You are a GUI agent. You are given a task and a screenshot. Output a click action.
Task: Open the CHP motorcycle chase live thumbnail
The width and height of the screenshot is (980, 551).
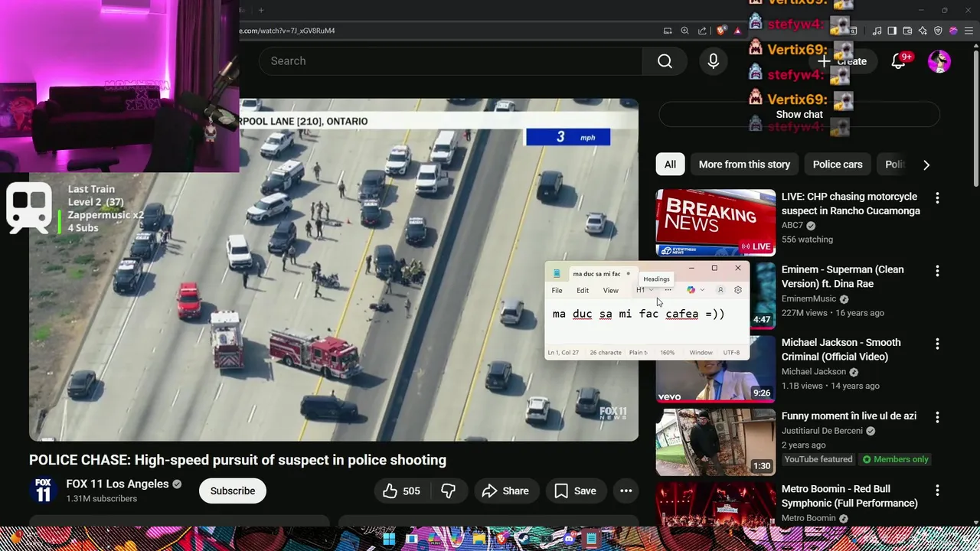click(x=716, y=223)
